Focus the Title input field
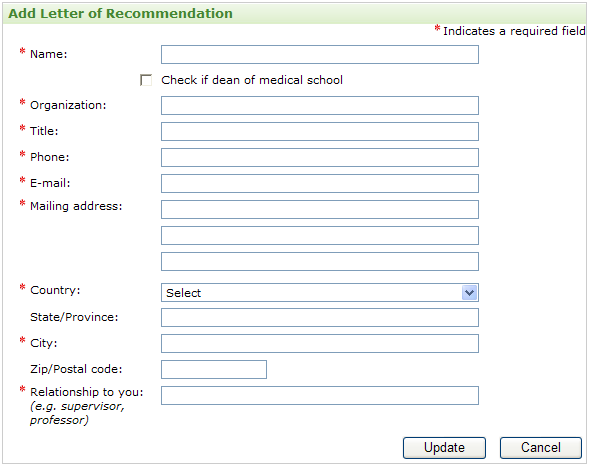Viewport: 590px width, 468px height. pos(320,131)
